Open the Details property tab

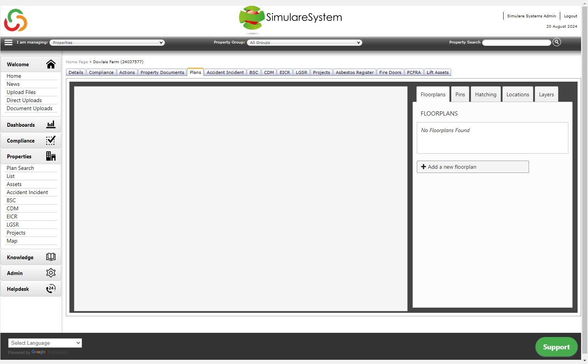[x=76, y=72]
